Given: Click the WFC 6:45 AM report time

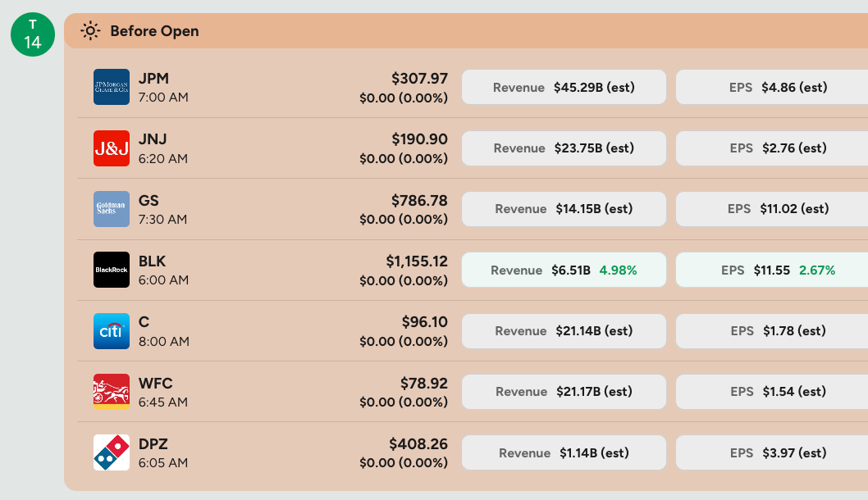Looking at the screenshot, I should point(163,402).
